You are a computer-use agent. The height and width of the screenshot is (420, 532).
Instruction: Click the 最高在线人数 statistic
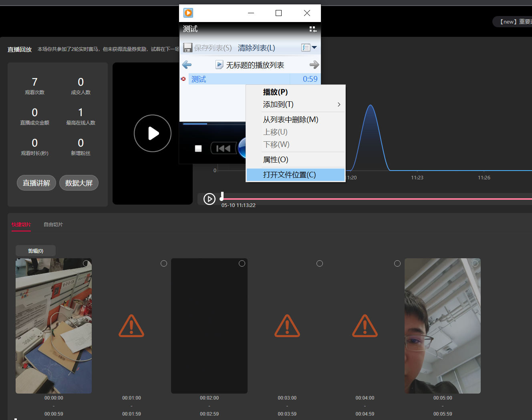click(81, 116)
